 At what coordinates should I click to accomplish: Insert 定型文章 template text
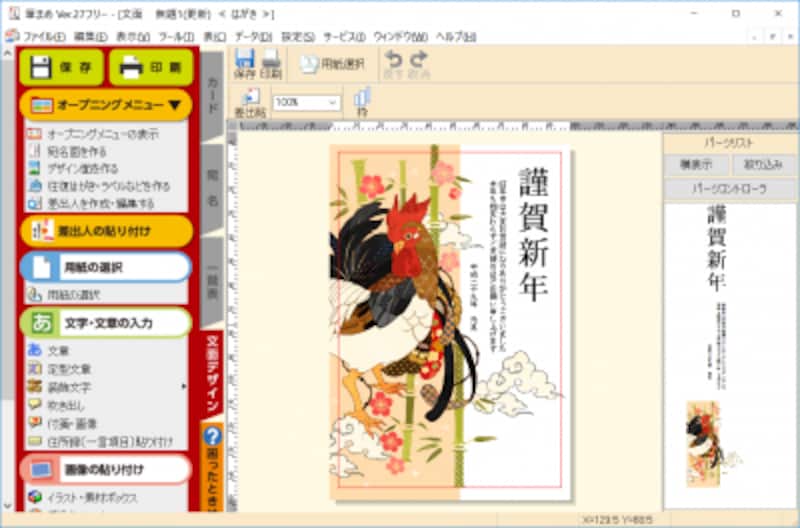tap(69, 369)
